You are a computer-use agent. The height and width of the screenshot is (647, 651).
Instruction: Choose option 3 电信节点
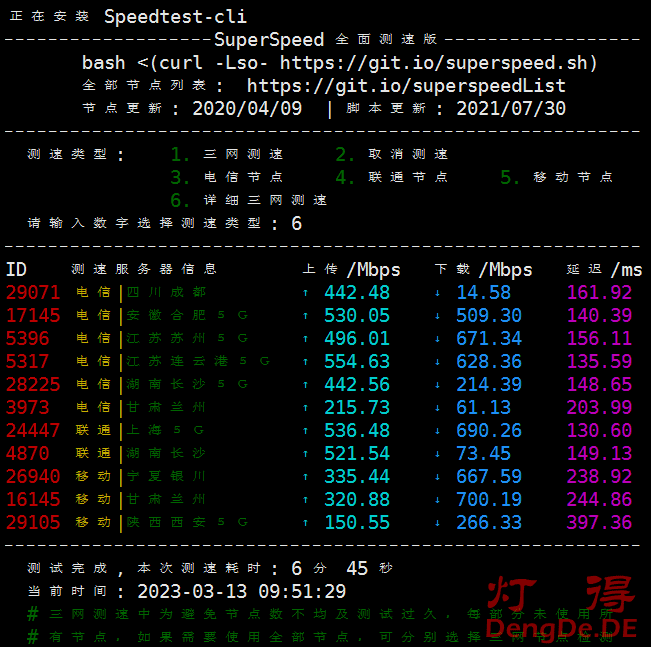point(227,177)
